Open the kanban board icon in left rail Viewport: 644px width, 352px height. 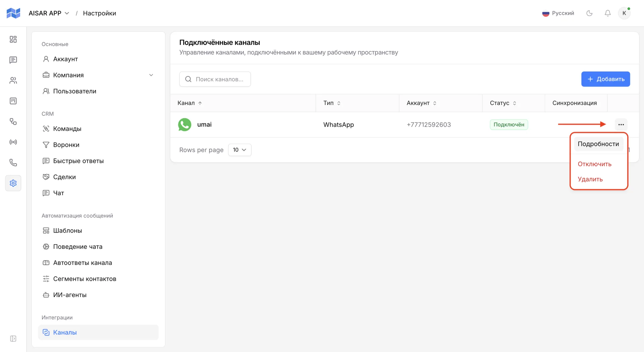[x=13, y=101]
